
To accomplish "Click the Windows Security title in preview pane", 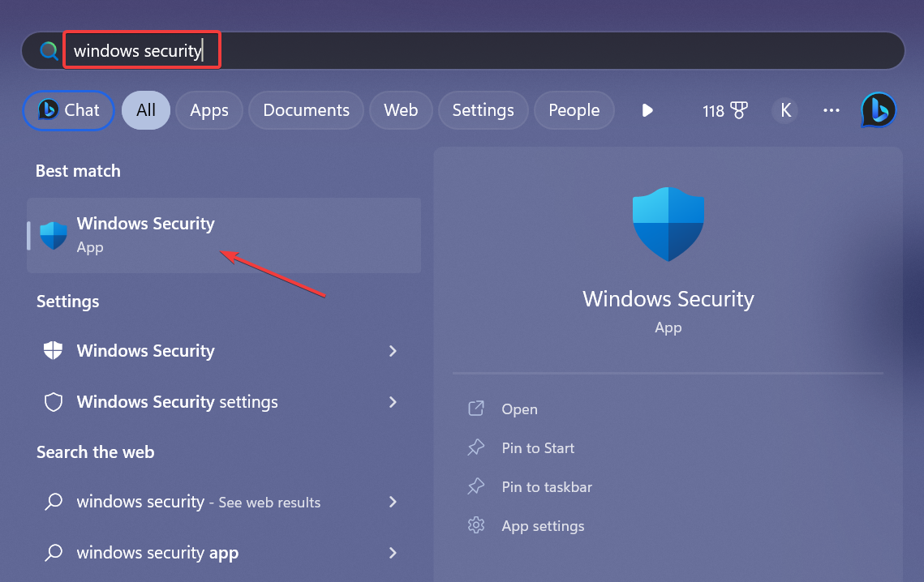I will pyautogui.click(x=668, y=299).
